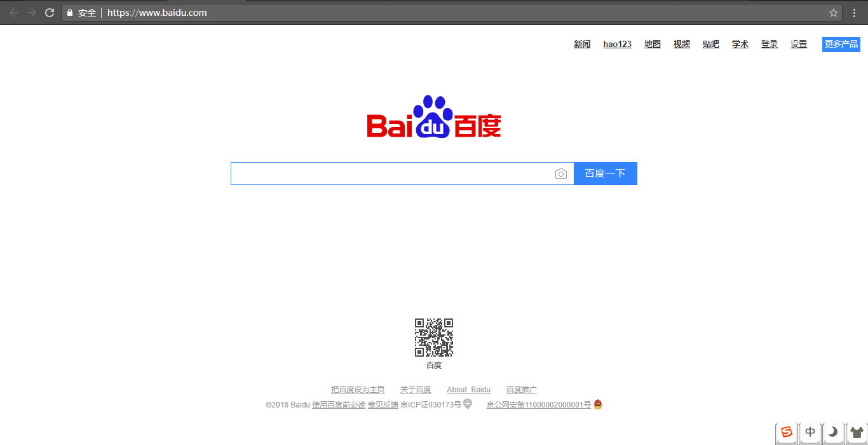Open hao123 link

click(618, 44)
